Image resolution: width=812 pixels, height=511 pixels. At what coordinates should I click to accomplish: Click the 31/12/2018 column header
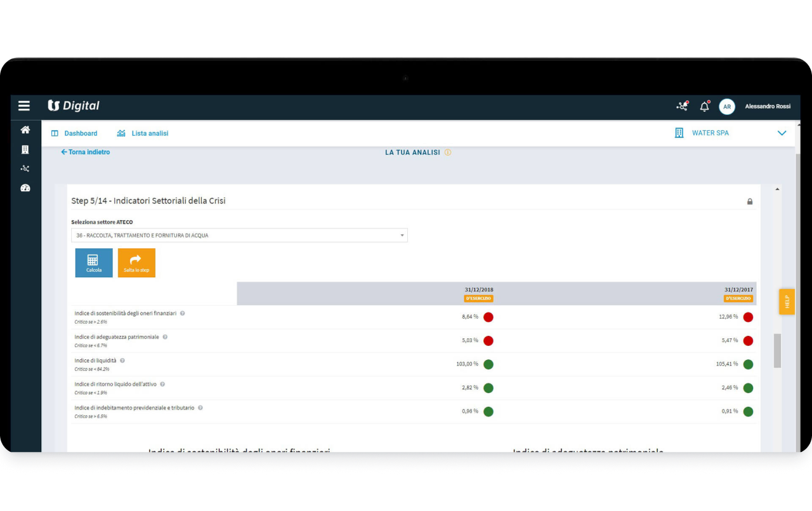click(479, 289)
